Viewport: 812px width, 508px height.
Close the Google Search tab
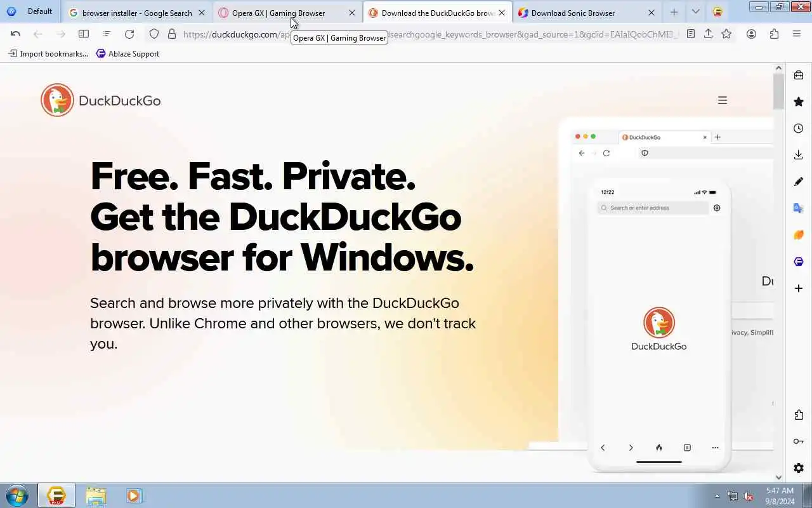(202, 13)
